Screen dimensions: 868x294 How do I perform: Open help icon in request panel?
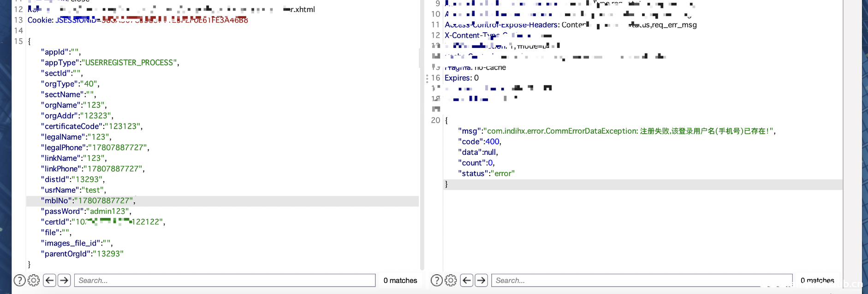pyautogui.click(x=19, y=280)
